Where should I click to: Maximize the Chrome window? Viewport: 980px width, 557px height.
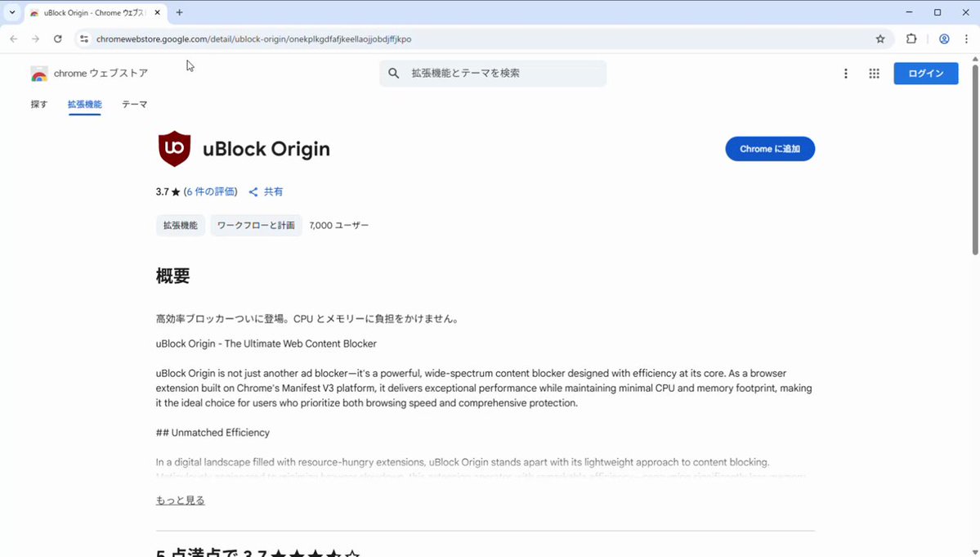tap(937, 12)
